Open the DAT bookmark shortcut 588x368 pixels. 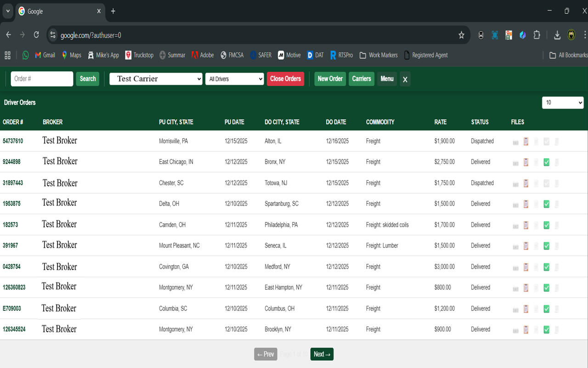click(315, 55)
